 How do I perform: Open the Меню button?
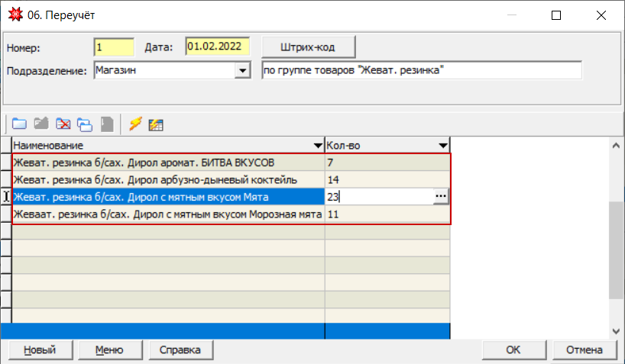pos(110,350)
